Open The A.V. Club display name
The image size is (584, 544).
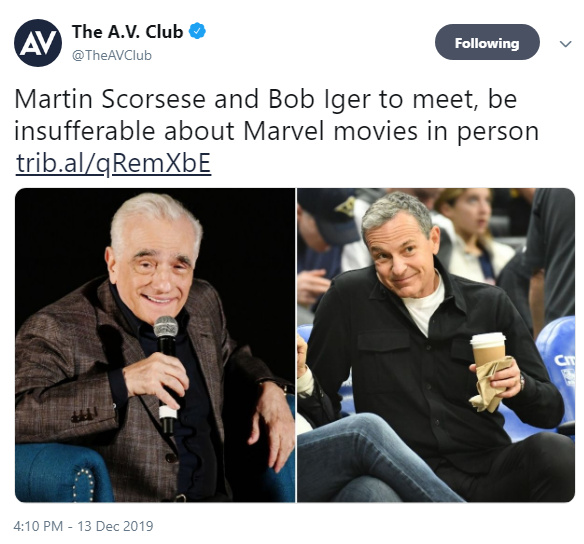point(127,32)
